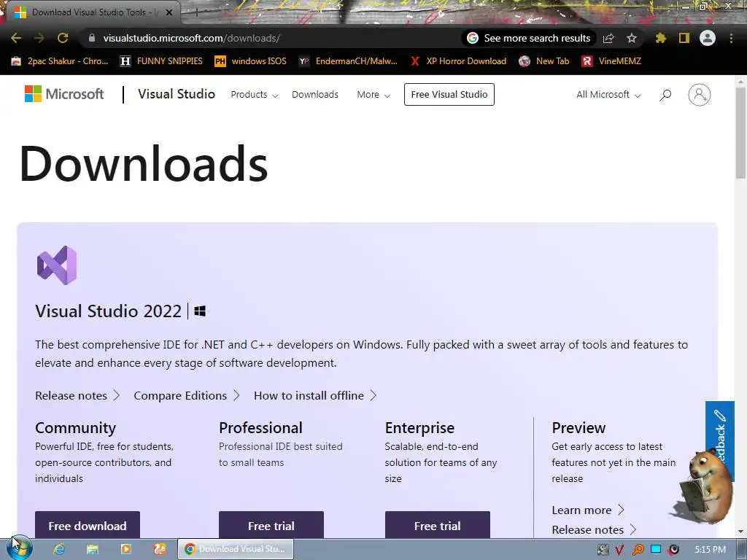747x560 pixels.
Task: Open the extensions puzzle icon
Action: (x=661, y=38)
